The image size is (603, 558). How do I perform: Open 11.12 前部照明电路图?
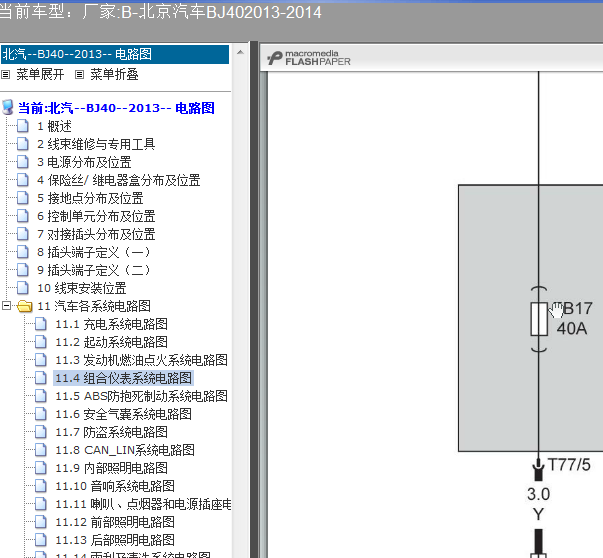pyautogui.click(x=115, y=522)
